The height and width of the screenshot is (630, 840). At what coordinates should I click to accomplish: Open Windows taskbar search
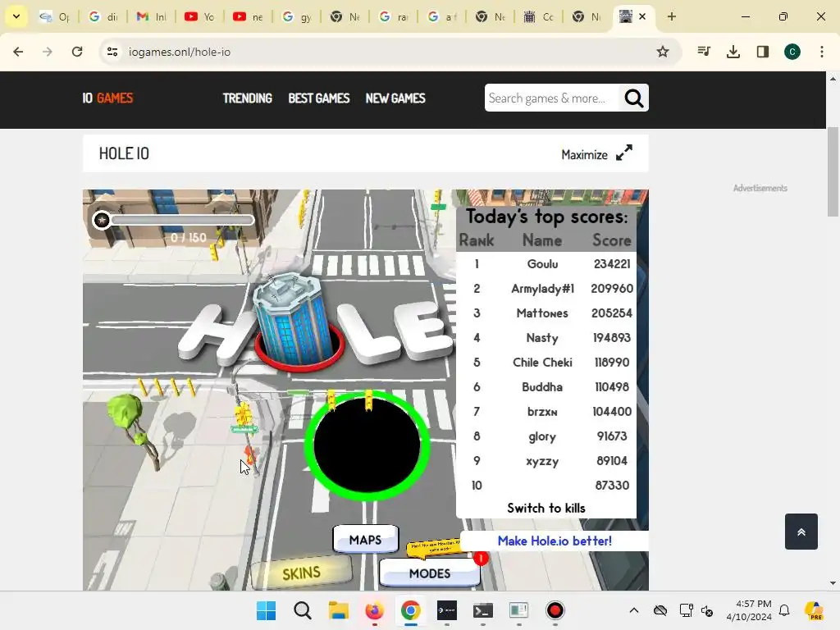[302, 610]
